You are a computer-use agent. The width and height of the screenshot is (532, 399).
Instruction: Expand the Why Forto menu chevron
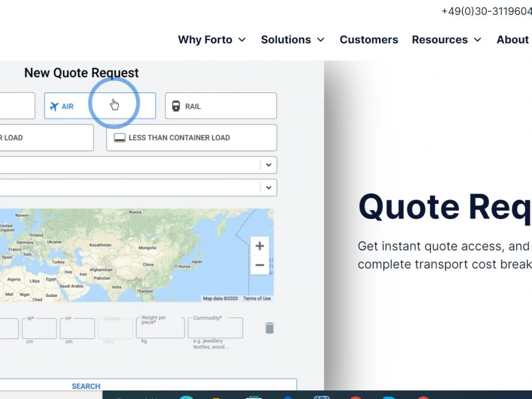[242, 40]
